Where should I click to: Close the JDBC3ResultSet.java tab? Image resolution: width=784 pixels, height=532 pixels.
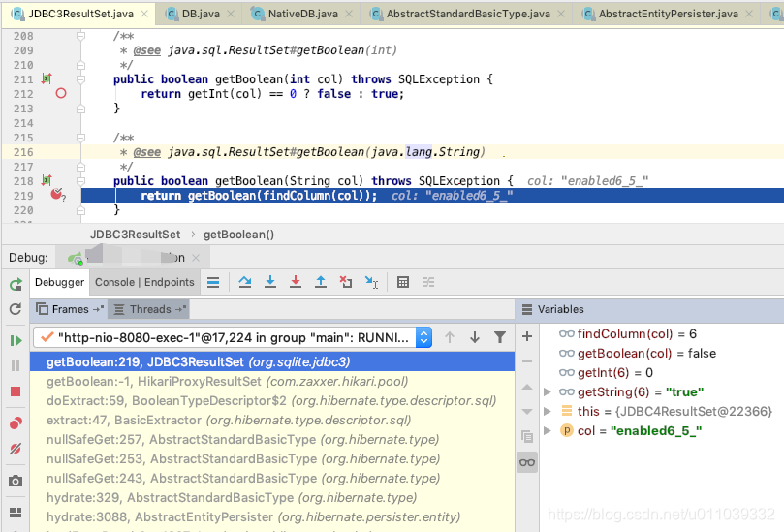pyautogui.click(x=144, y=14)
